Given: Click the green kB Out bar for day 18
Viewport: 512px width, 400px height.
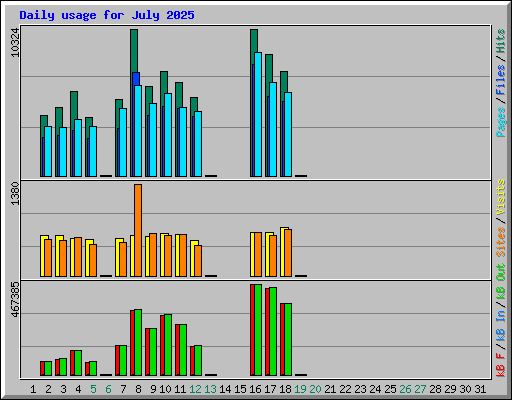Looking at the screenshot, I should (288, 340).
